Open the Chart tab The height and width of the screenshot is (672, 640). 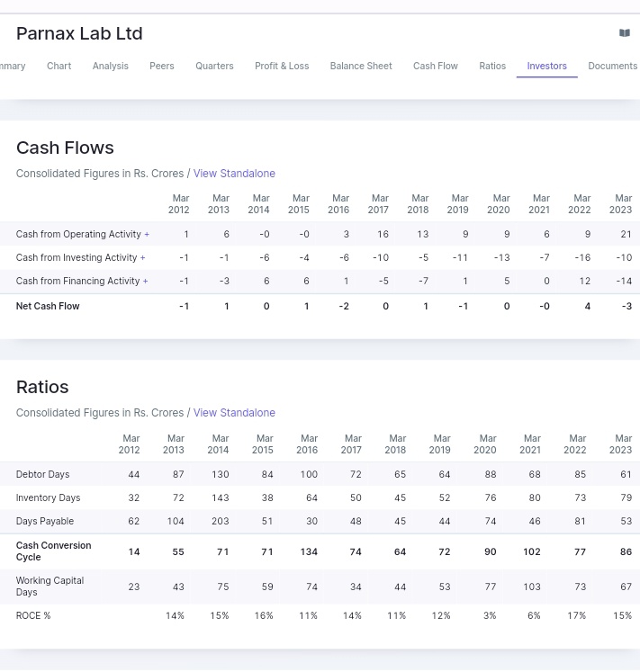59,66
